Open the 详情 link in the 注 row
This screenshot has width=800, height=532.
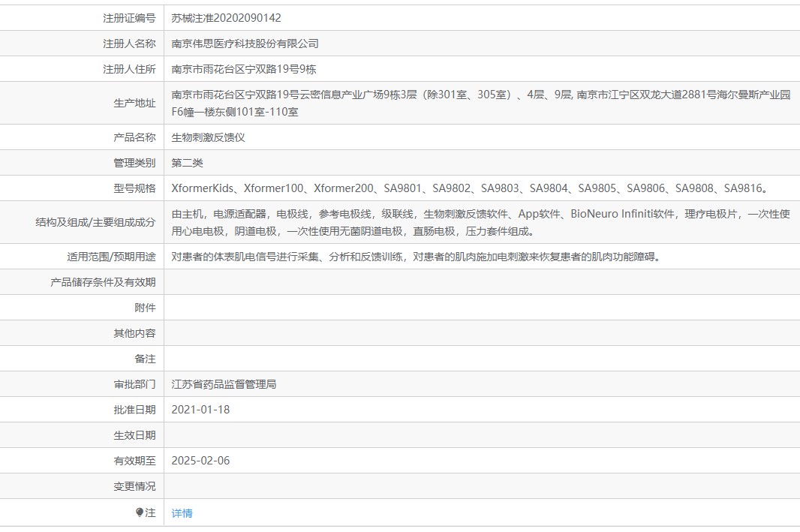point(182,513)
